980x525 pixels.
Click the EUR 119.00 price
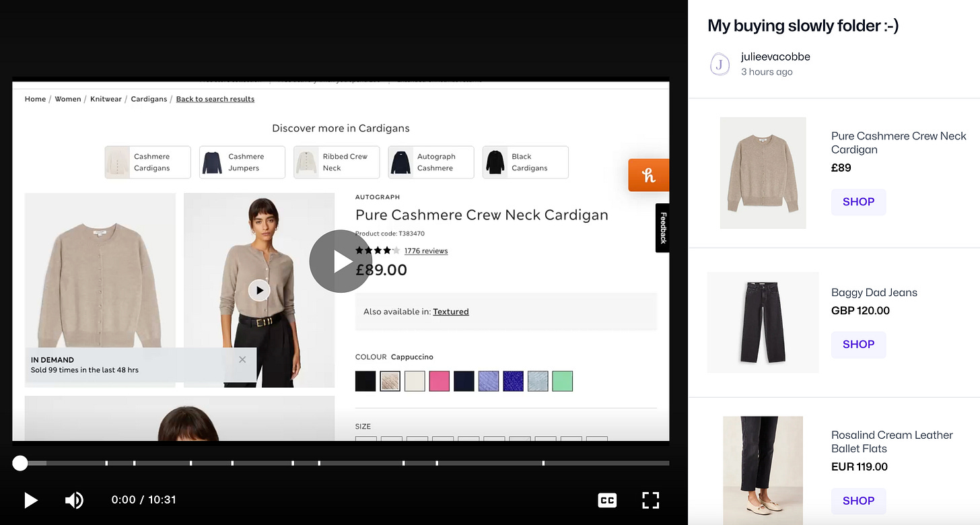[x=860, y=467]
